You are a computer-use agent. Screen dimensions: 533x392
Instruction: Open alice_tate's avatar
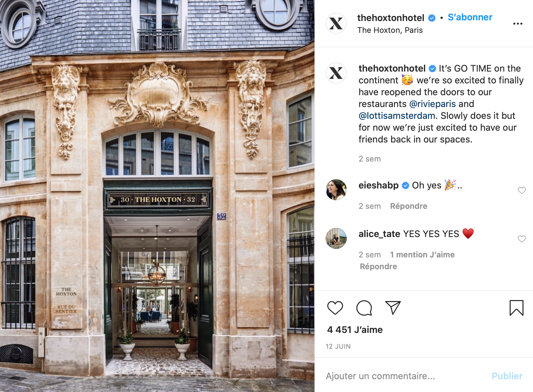(x=336, y=238)
